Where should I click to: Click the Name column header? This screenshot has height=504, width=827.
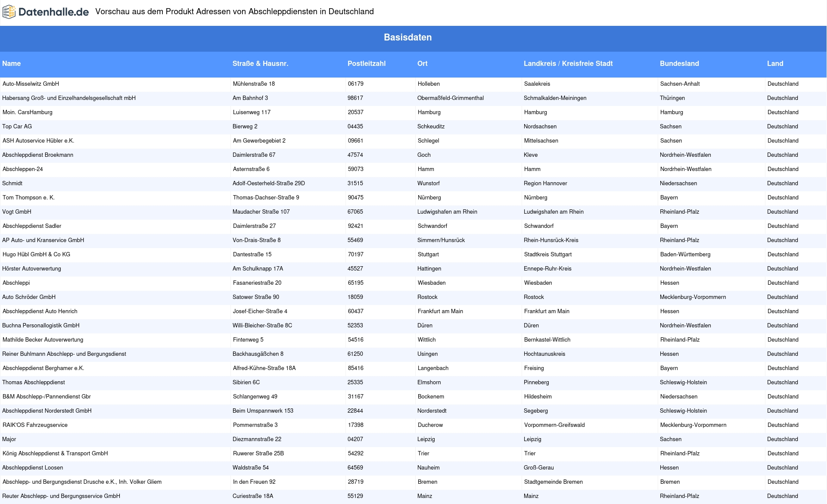(x=12, y=63)
